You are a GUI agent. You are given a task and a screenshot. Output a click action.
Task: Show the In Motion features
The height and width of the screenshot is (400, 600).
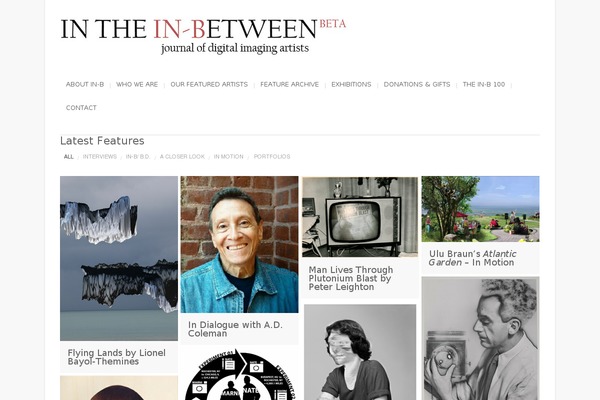(228, 157)
